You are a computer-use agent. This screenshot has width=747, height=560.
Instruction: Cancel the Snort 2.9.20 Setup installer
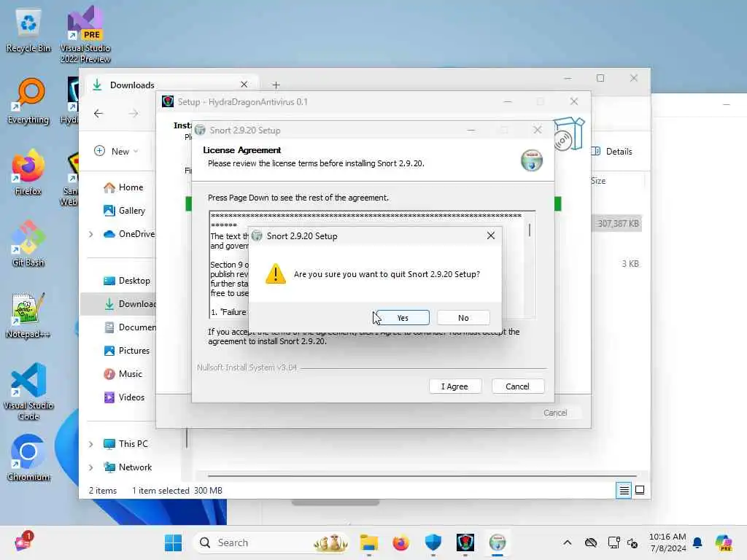pos(517,386)
